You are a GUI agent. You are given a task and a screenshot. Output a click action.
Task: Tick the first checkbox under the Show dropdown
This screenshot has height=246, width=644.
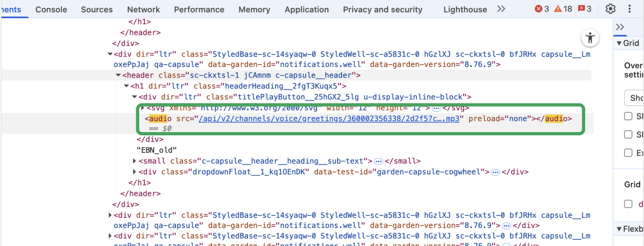(628, 116)
